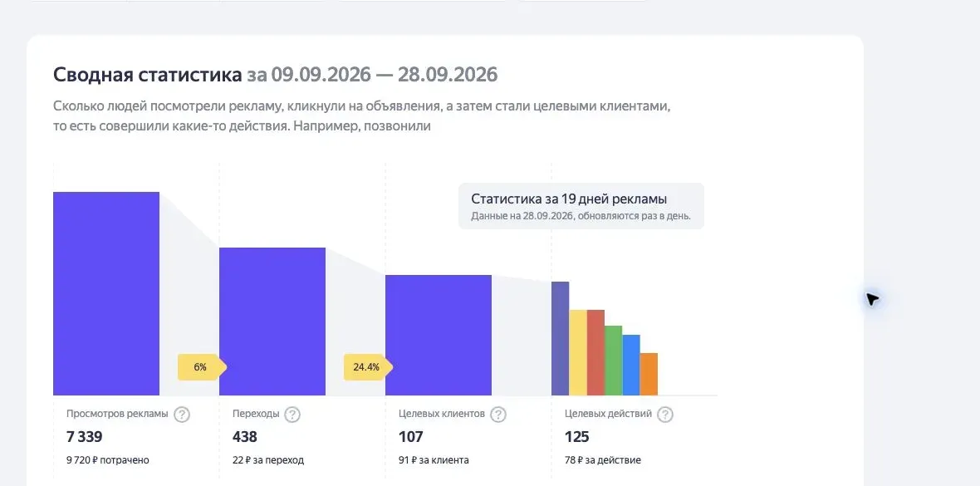Click the 91 ₽ за клиента text
The image size is (980, 486).
[434, 460]
